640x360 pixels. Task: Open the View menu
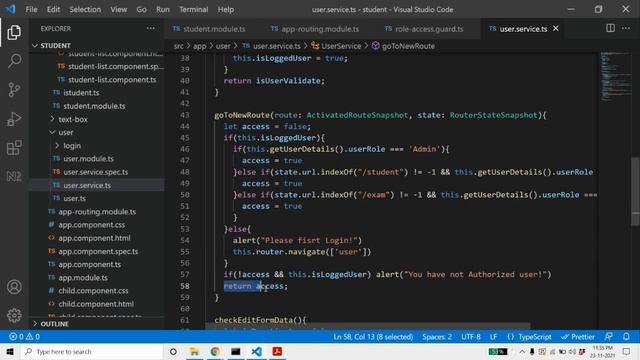tap(118, 9)
